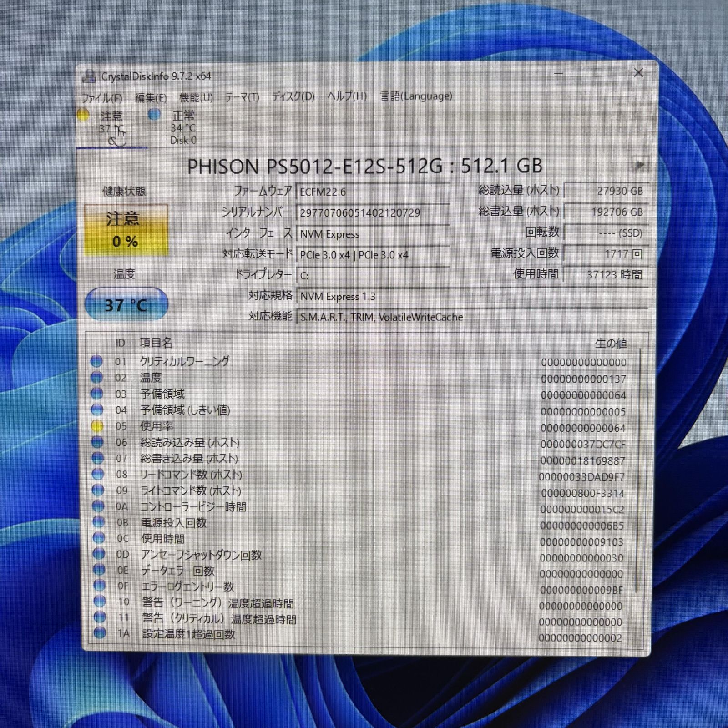The width and height of the screenshot is (728, 728).
Task: Open the 言語(Language) menu
Action: tap(416, 96)
